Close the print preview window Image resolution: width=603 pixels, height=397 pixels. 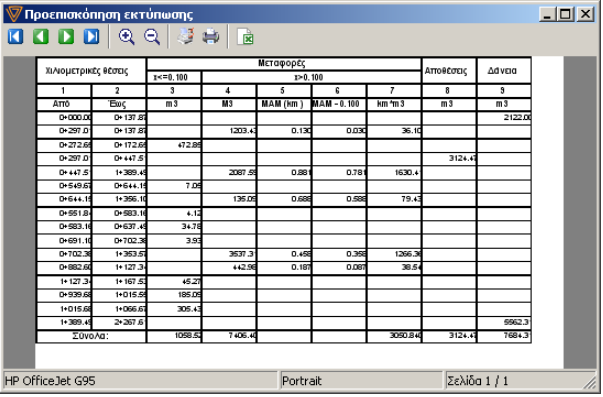pos(585,15)
